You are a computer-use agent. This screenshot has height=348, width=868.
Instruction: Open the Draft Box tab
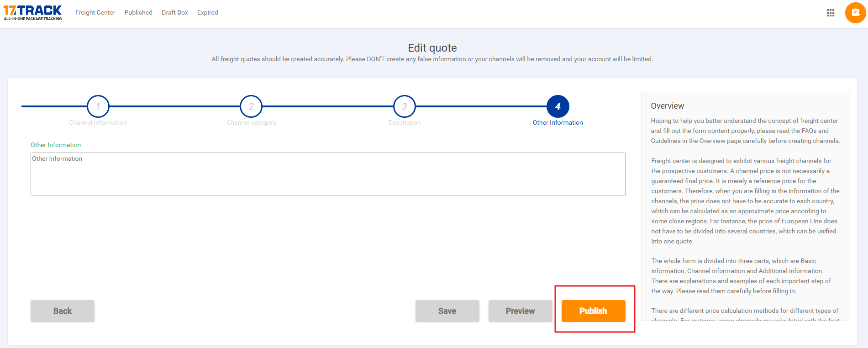[175, 12]
